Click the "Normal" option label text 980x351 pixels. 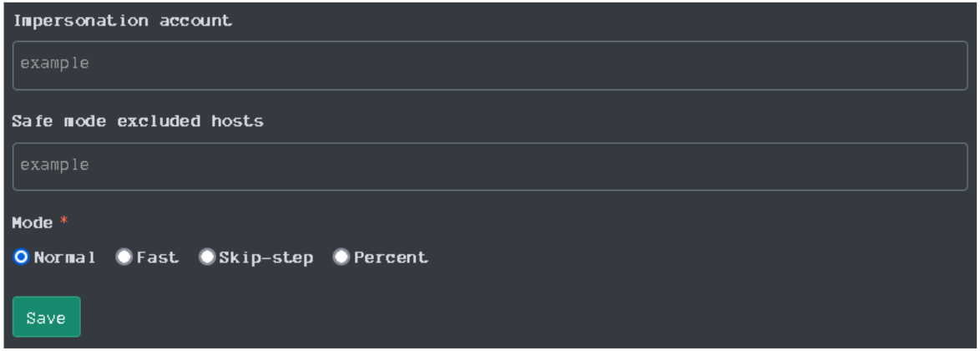(x=65, y=257)
